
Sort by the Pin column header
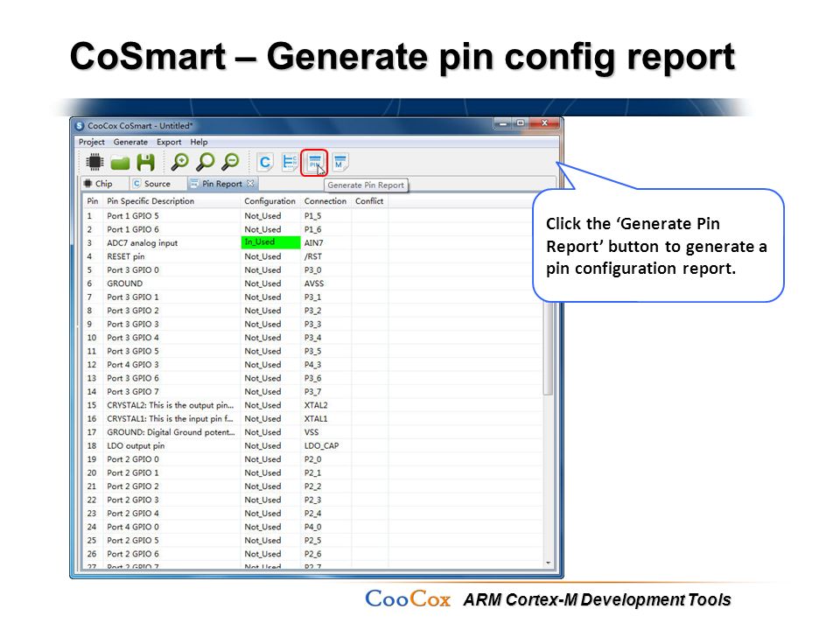point(93,201)
